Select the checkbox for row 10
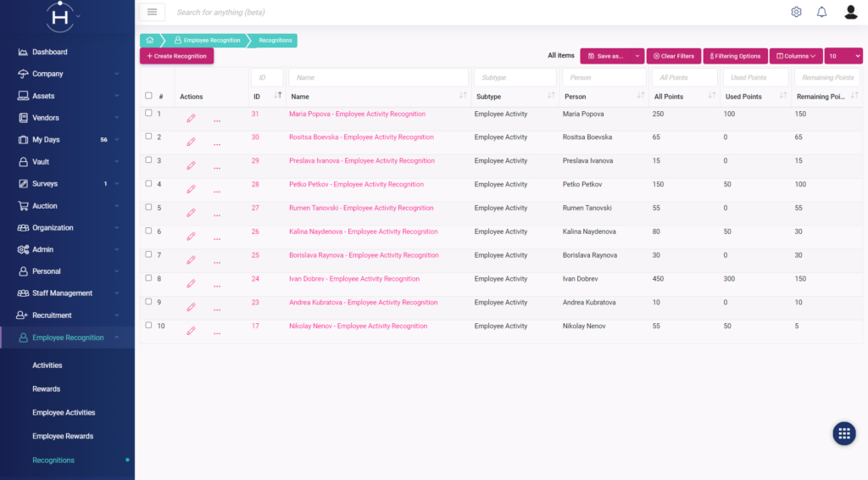The height and width of the screenshot is (480, 868). 148,325
